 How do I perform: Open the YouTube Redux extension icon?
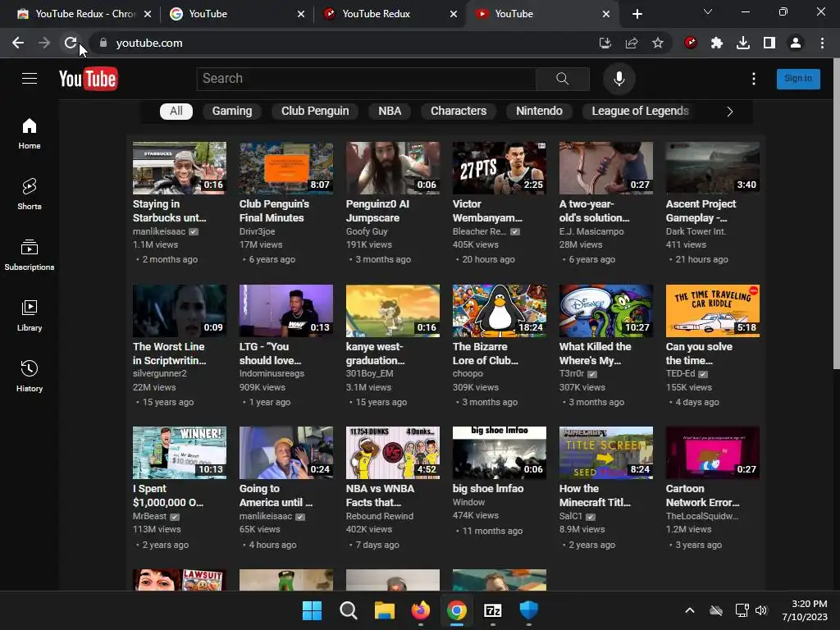coord(691,43)
